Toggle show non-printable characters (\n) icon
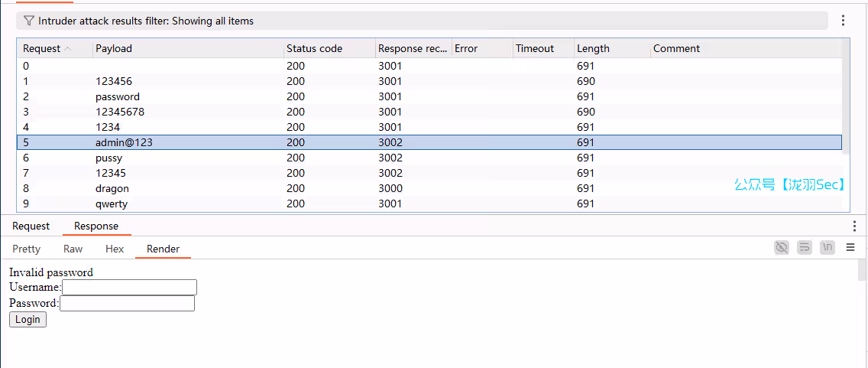Image resolution: width=868 pixels, height=368 pixels. pyautogui.click(x=828, y=248)
